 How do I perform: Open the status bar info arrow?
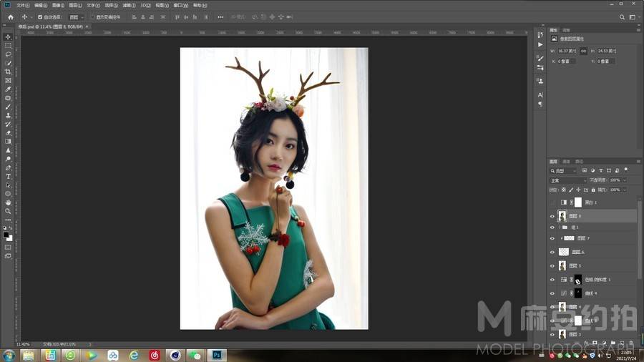[90, 344]
